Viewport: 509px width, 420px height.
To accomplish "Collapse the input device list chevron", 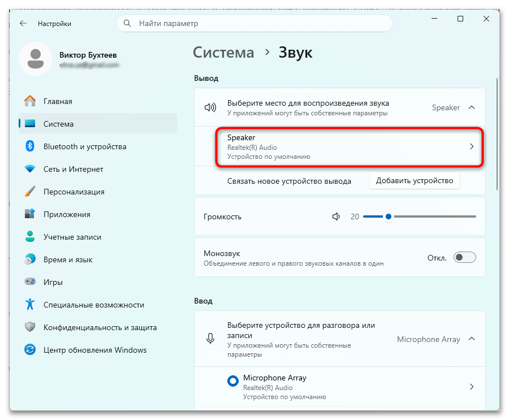I will [472, 339].
